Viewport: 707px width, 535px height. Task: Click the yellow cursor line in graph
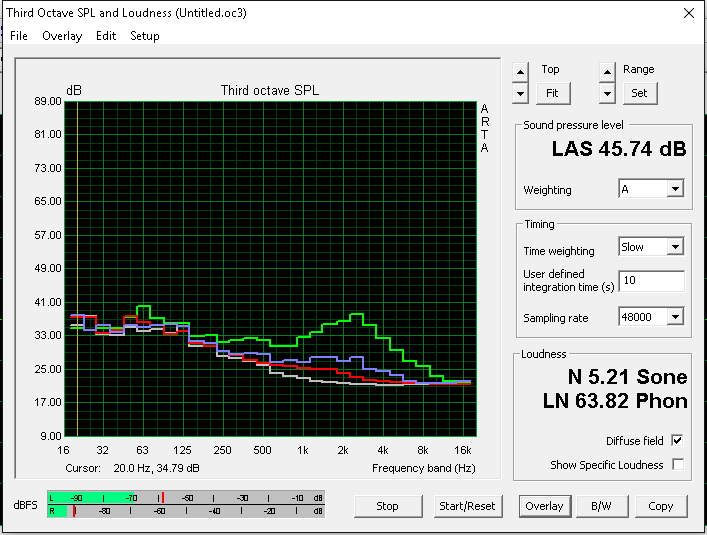tap(78, 269)
